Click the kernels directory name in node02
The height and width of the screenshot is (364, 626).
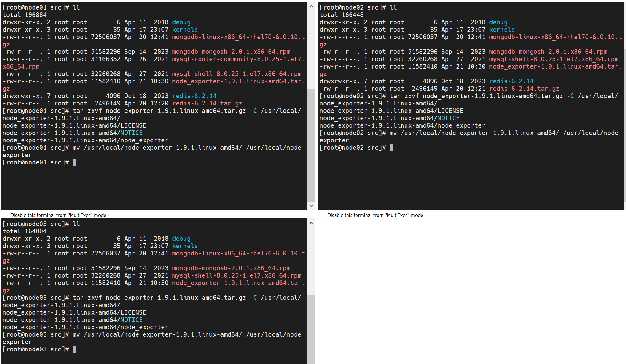tap(501, 30)
